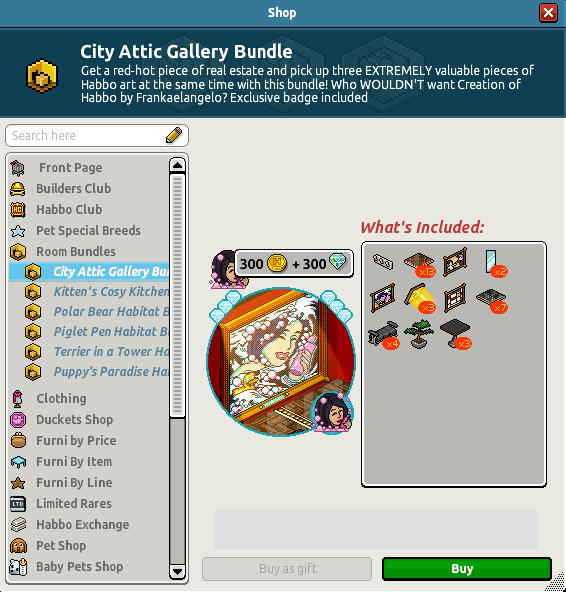566x592 pixels.
Task: Click the pencil icon in search box
Action: point(174,135)
